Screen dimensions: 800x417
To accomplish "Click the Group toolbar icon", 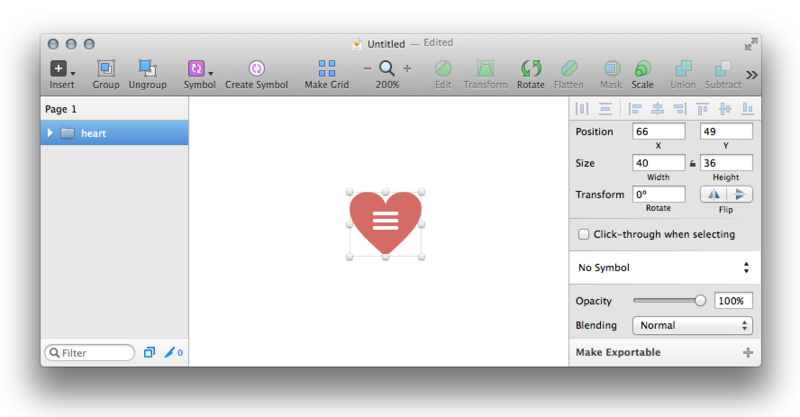I will pos(106,68).
